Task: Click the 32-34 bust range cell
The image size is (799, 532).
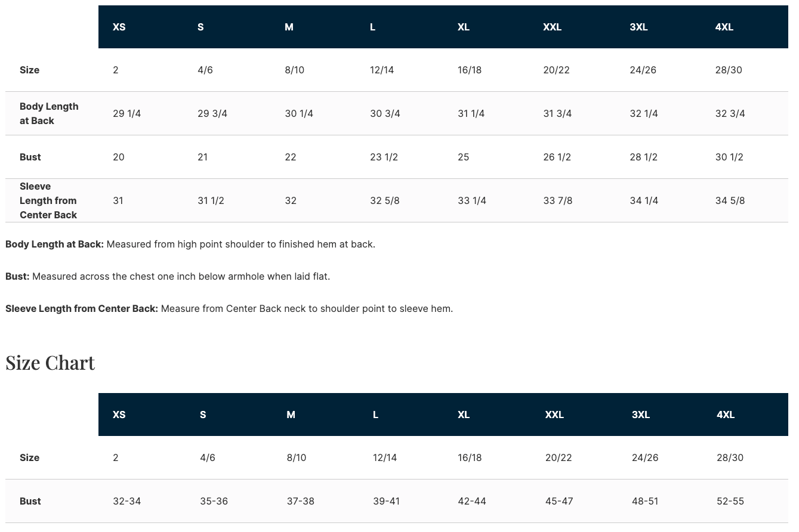Action: 127,501
